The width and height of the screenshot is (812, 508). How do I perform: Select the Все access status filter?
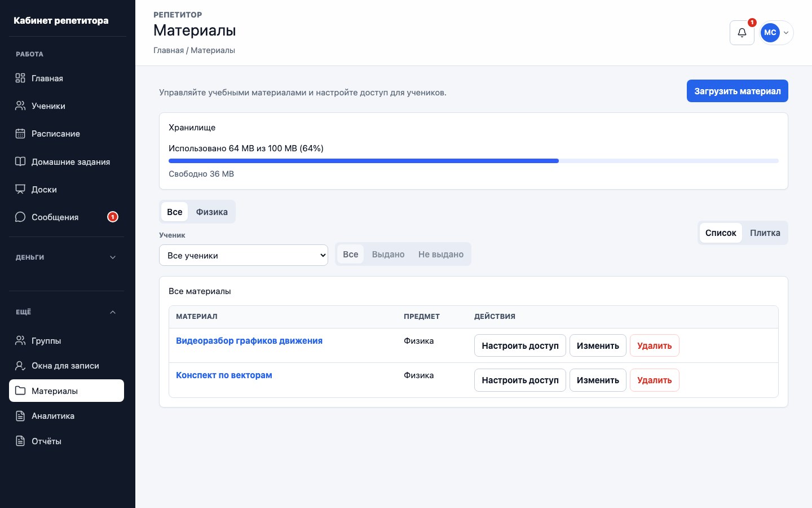tap(351, 254)
